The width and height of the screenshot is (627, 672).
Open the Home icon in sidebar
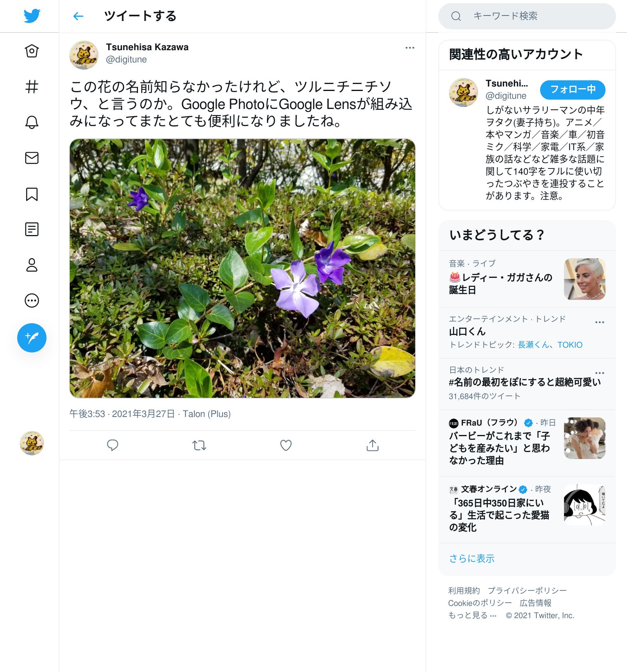coord(32,51)
